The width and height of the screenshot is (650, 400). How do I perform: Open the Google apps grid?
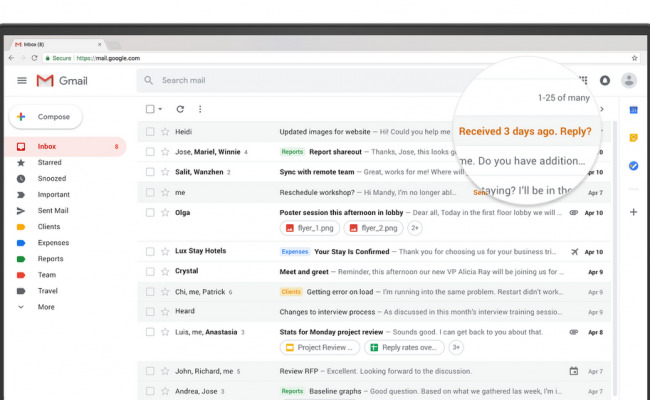click(583, 80)
